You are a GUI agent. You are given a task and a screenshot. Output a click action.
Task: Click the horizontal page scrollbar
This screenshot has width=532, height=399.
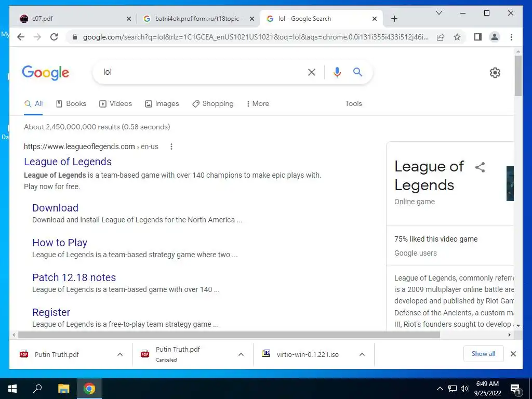click(229, 335)
